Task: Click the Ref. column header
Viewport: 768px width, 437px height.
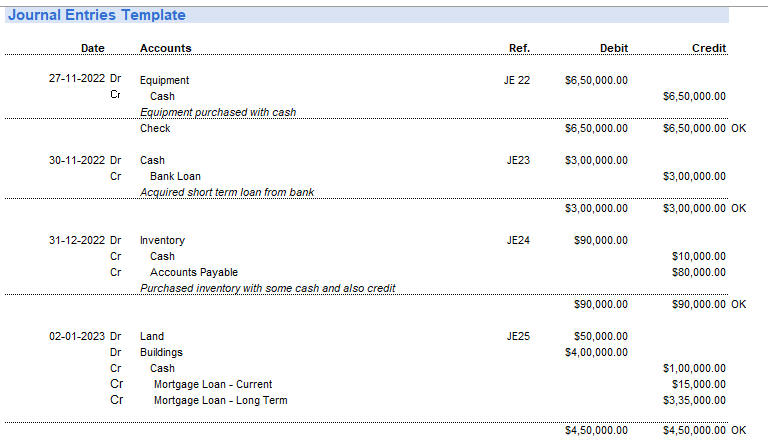Action: click(x=519, y=48)
